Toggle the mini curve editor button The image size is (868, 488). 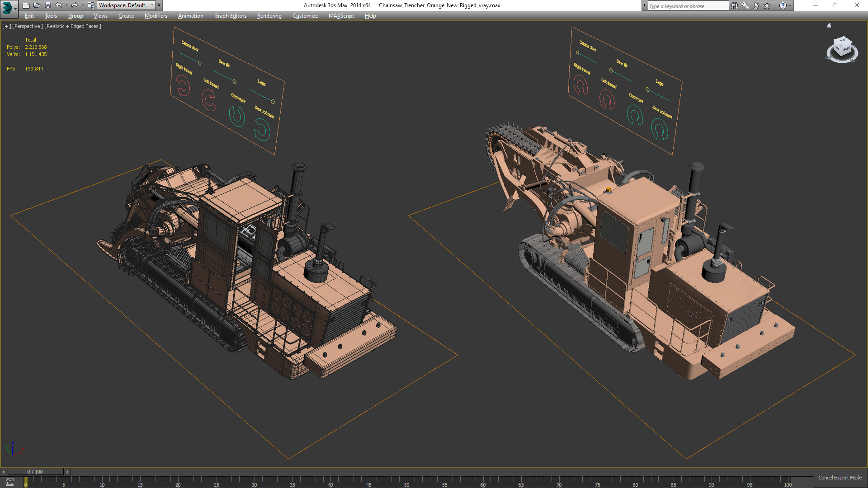coord(9,482)
